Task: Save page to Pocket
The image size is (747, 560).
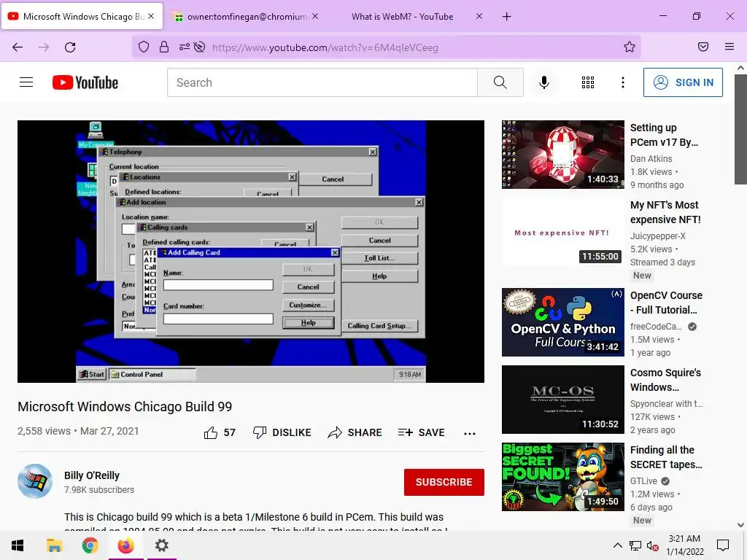Action: pos(703,47)
